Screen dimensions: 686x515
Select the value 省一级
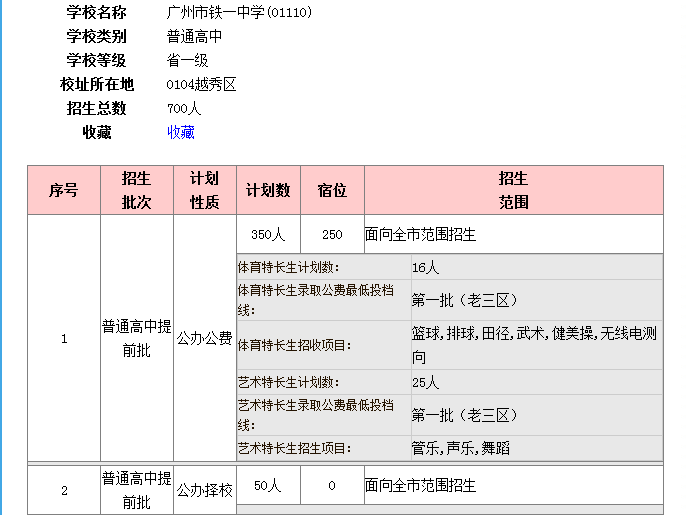tap(187, 60)
